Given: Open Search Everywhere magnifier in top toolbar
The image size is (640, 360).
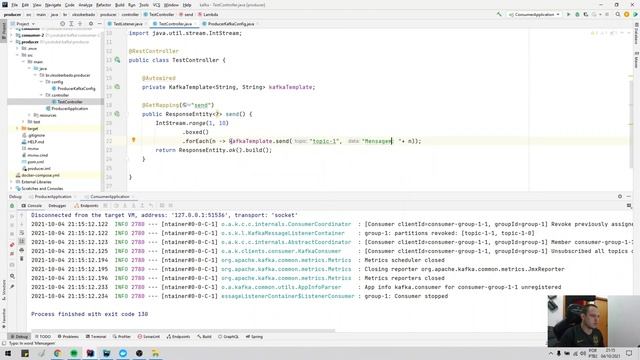Looking at the screenshot, I should pyautogui.click(x=618, y=14).
